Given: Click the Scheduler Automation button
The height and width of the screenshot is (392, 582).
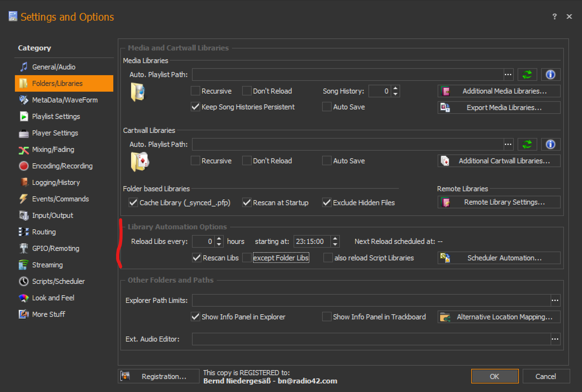Looking at the screenshot, I should (x=499, y=258).
